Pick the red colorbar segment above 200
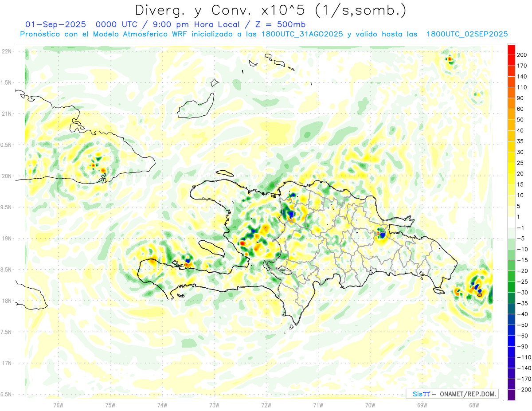Screen dimensions: 532x411 point(511,50)
